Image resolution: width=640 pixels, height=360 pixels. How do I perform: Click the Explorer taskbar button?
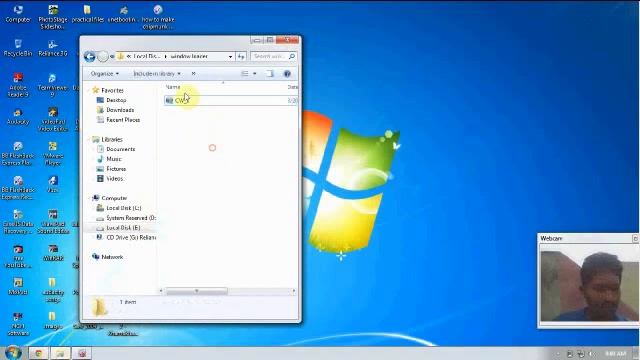click(60, 353)
